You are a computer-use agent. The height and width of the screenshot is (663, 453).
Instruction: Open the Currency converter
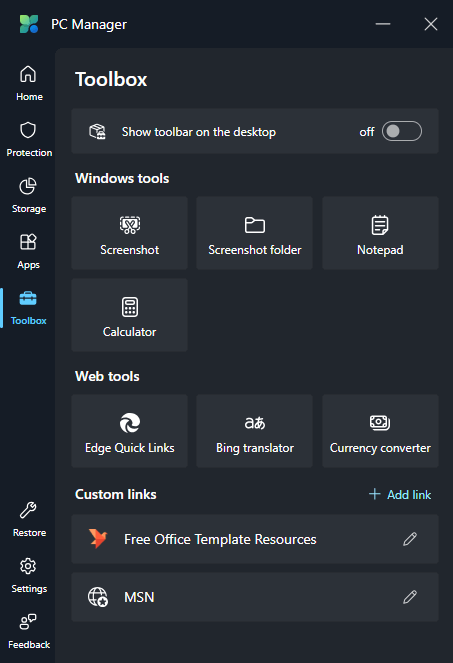(x=380, y=431)
